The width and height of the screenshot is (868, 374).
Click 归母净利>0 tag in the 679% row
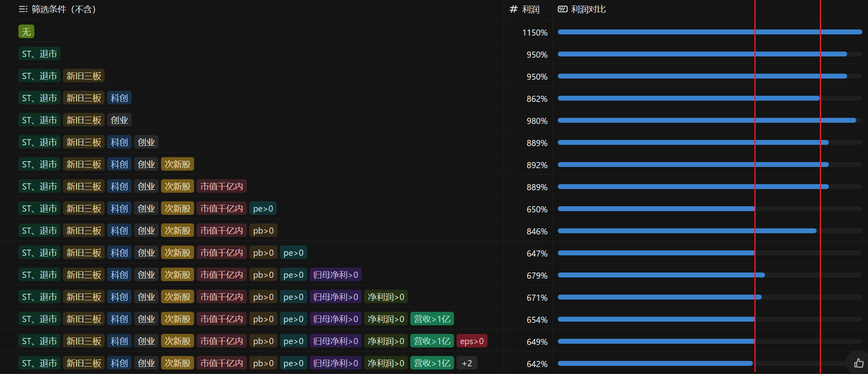pos(336,275)
